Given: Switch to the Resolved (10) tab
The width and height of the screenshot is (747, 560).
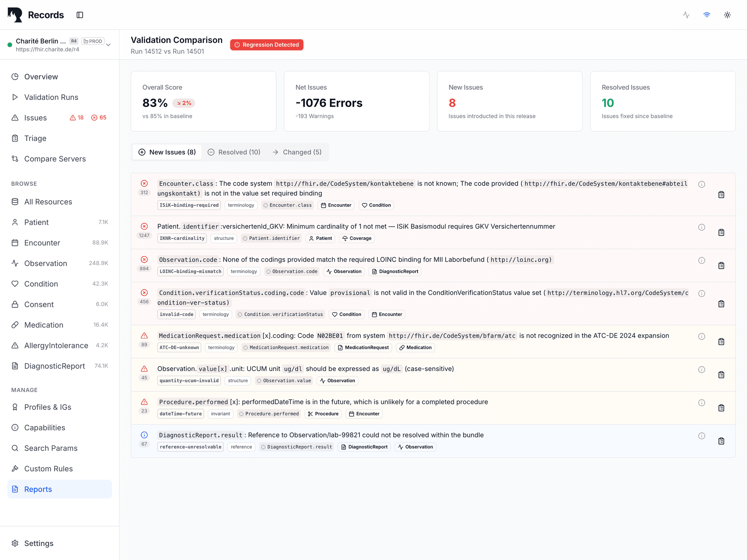Looking at the screenshot, I should point(234,152).
